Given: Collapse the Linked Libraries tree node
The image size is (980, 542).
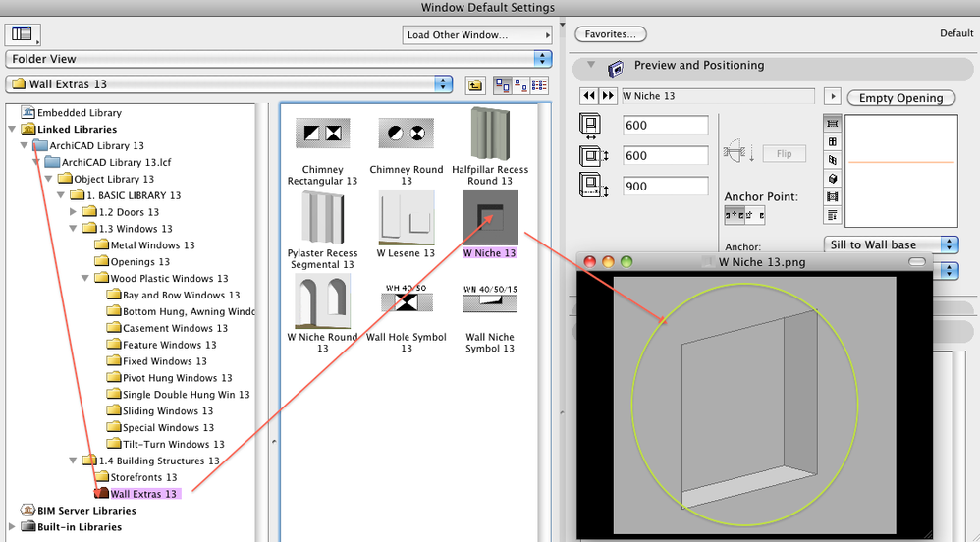Looking at the screenshot, I should click(x=12, y=130).
